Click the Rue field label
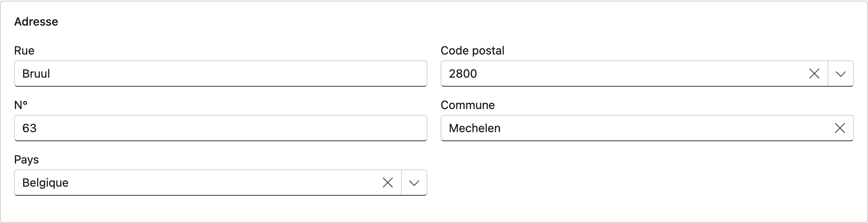 [24, 50]
